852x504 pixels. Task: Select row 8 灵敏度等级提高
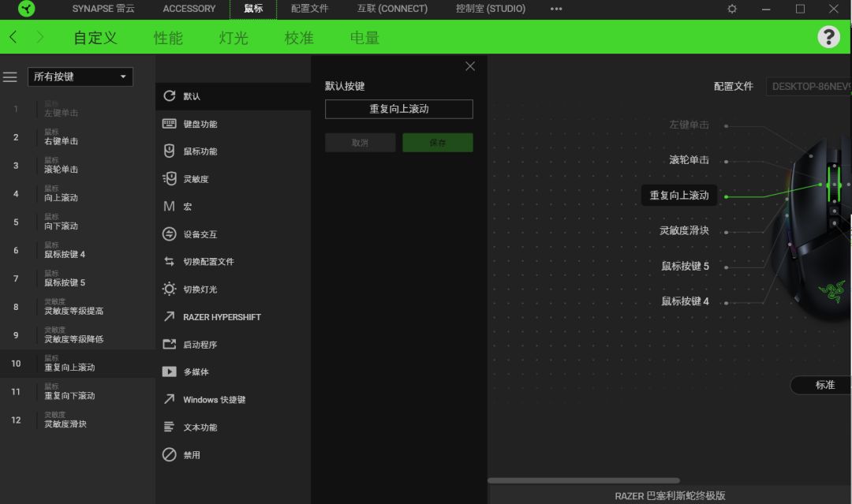77,306
